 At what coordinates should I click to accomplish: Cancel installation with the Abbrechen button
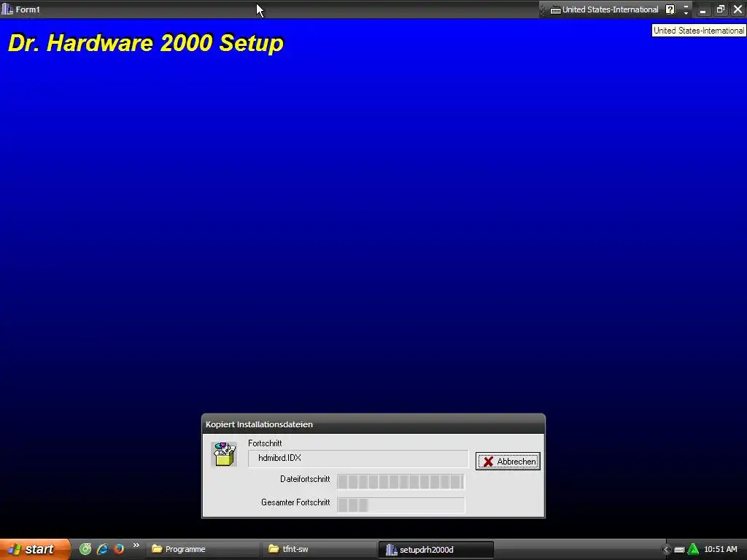point(508,461)
